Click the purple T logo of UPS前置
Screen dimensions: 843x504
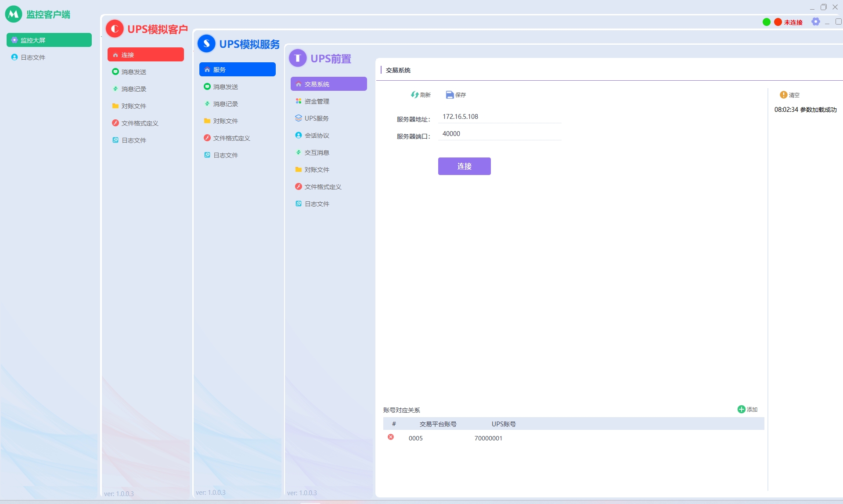(x=298, y=58)
